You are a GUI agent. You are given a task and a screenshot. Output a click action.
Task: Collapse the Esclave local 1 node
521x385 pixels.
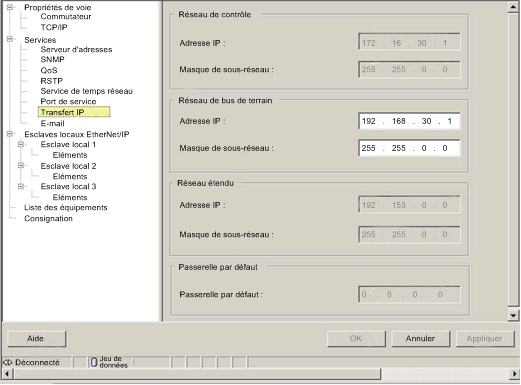point(21,144)
